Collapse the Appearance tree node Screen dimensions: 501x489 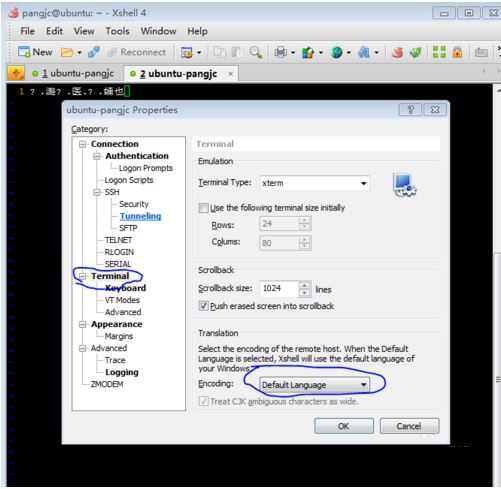pyautogui.click(x=82, y=324)
